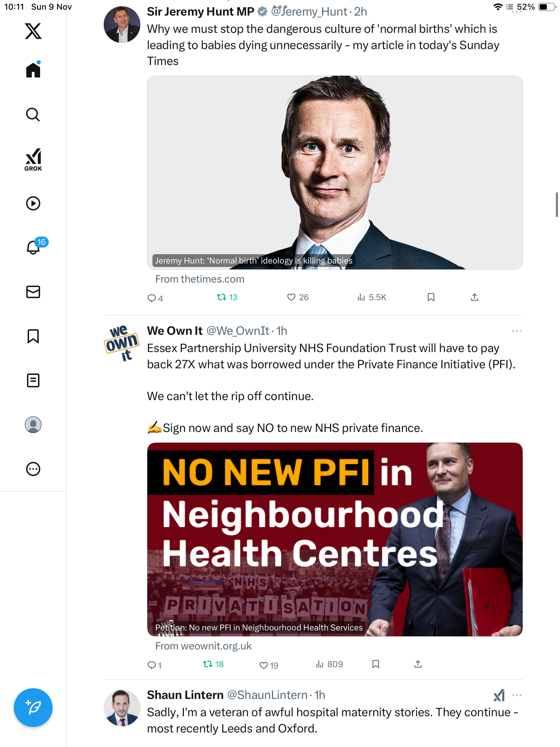
Task: Open Lists icon in sidebar
Action: pos(33,380)
